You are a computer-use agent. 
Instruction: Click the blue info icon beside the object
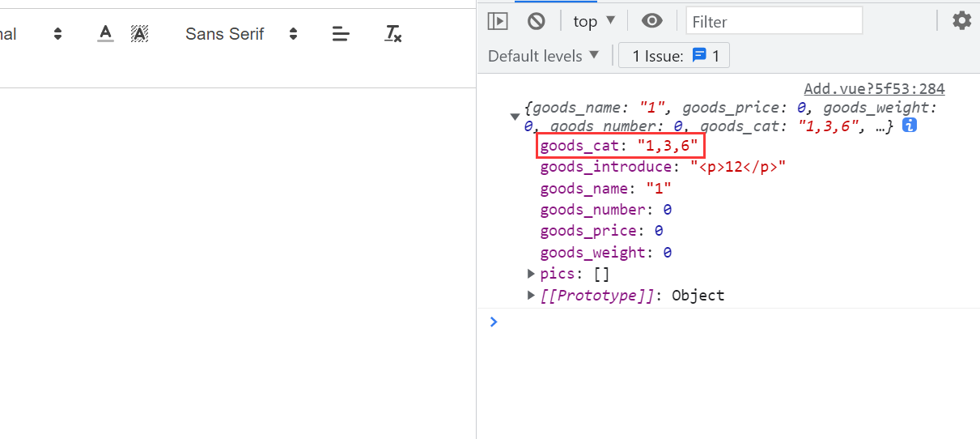tap(909, 126)
